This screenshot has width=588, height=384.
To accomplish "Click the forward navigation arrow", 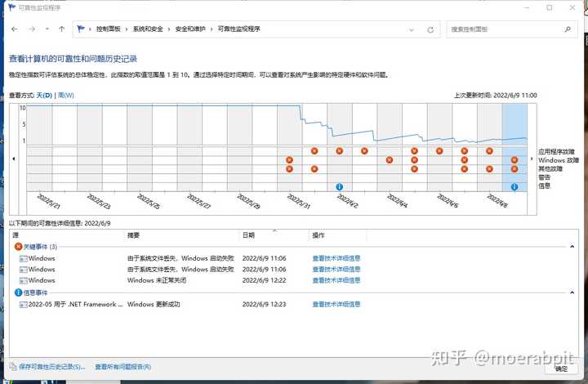I will (32, 29).
